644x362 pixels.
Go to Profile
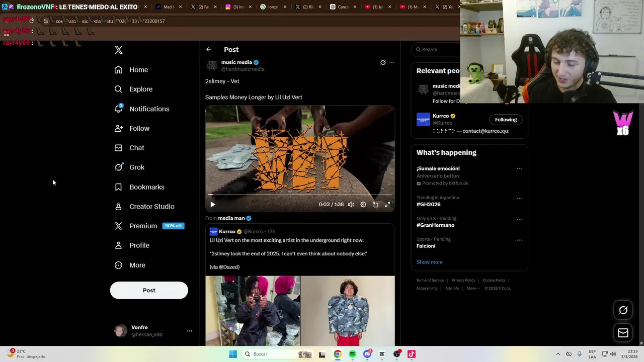[132, 245]
